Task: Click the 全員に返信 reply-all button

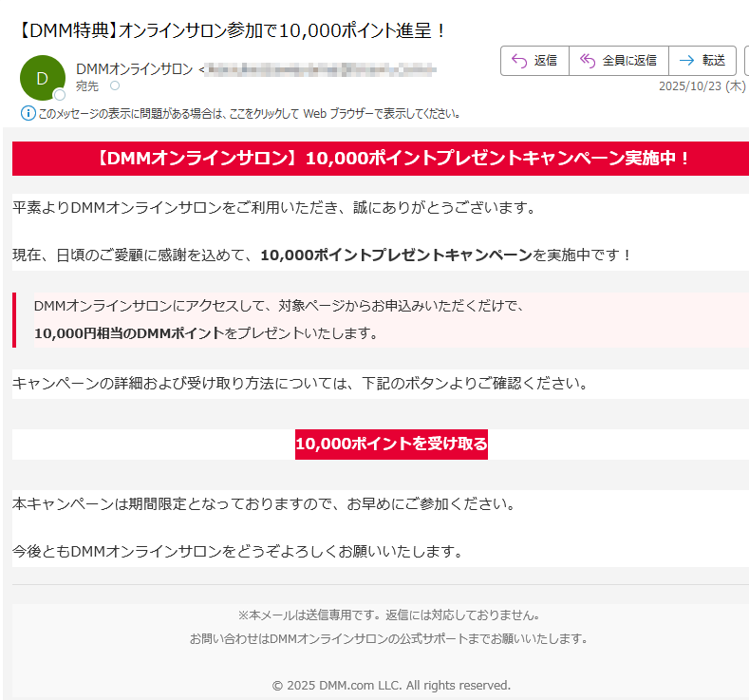Action: 619,61
